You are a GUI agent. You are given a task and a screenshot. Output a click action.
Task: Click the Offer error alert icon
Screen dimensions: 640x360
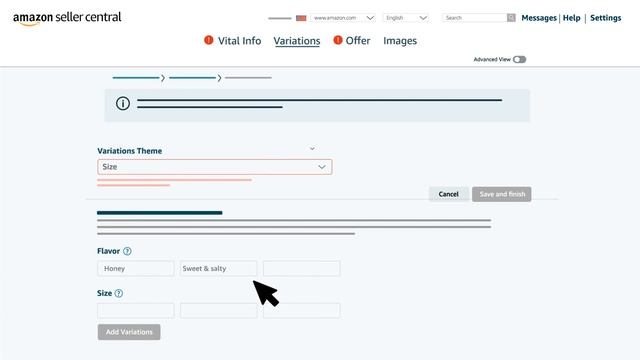(338, 40)
